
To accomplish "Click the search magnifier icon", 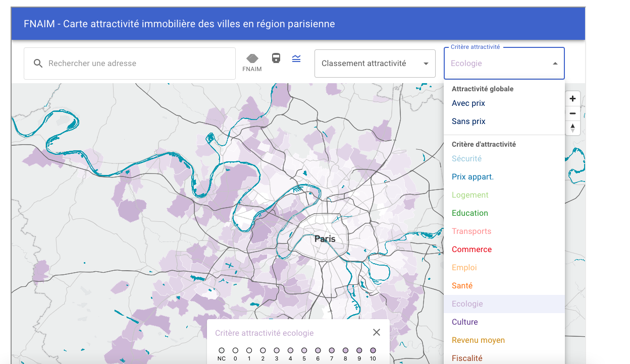I will (38, 64).
